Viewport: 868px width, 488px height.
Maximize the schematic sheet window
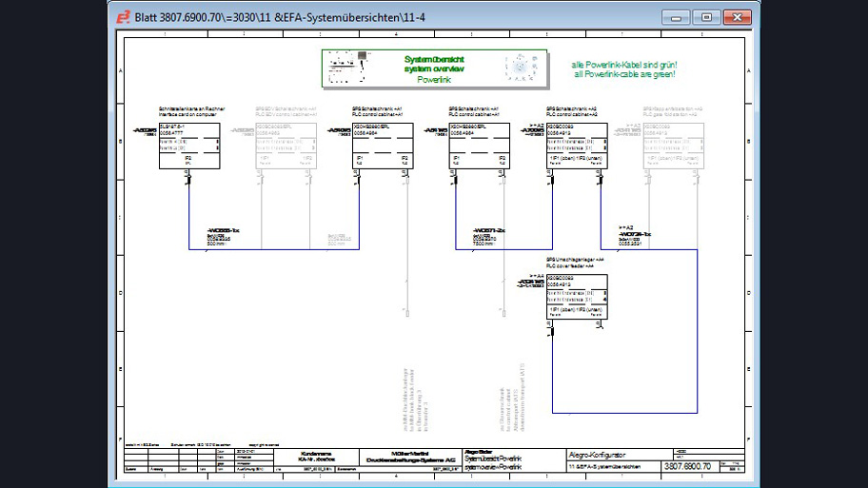pos(706,17)
